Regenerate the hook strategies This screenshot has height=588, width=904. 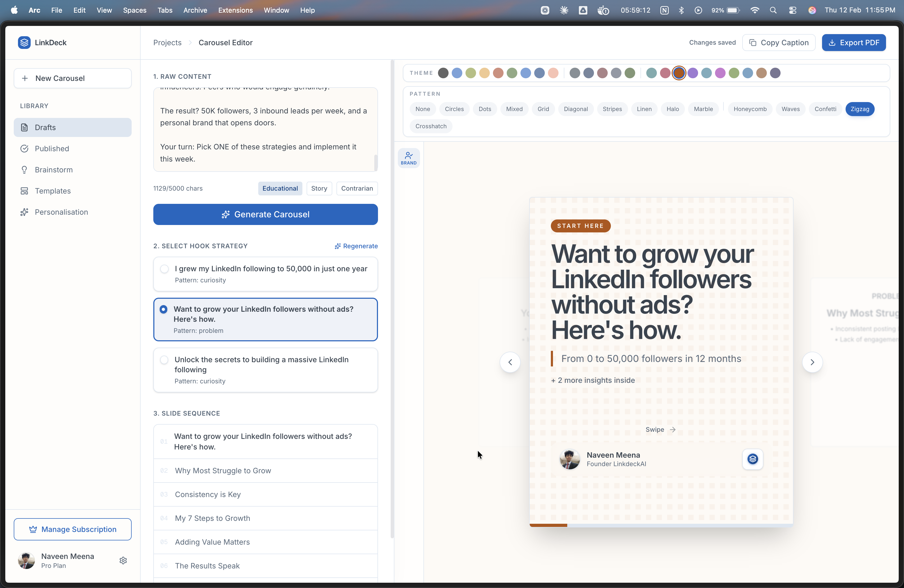coord(356,246)
